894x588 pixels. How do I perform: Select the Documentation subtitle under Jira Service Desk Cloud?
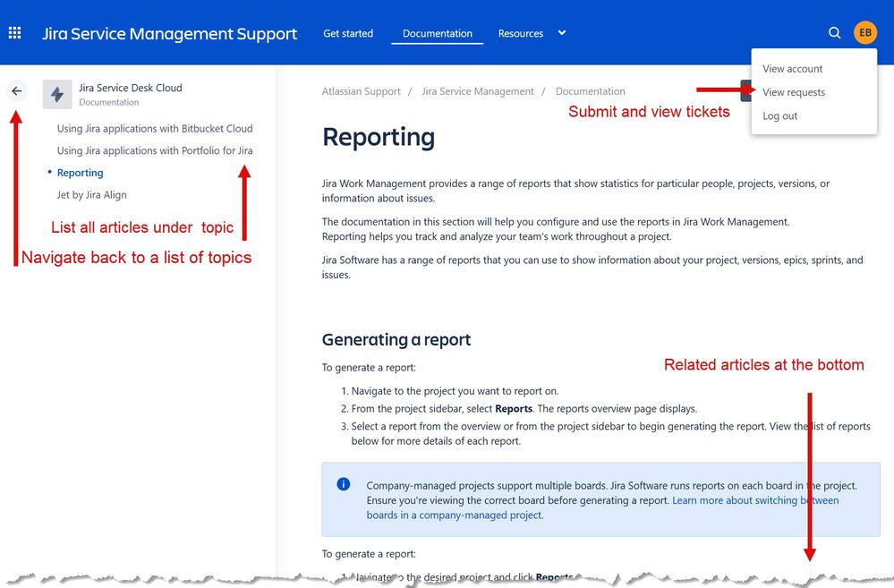tap(109, 103)
